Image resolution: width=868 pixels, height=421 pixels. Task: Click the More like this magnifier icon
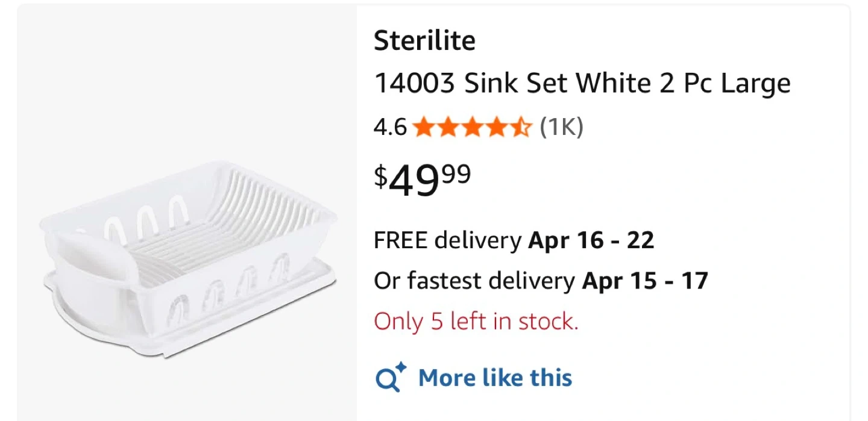pyautogui.click(x=390, y=378)
